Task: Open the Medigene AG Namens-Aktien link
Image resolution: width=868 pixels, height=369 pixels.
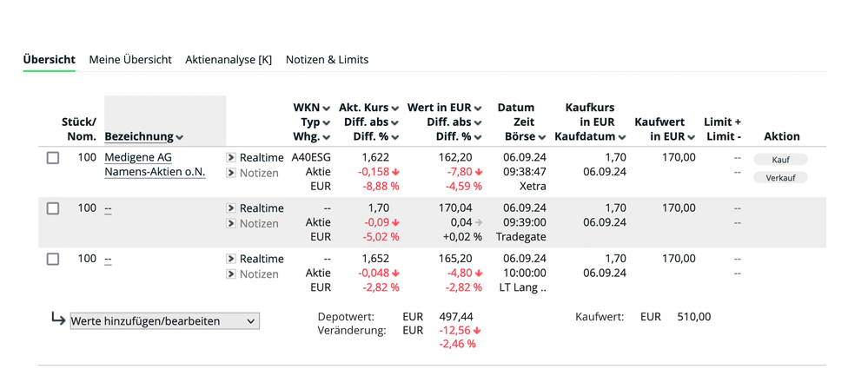Action: point(155,165)
